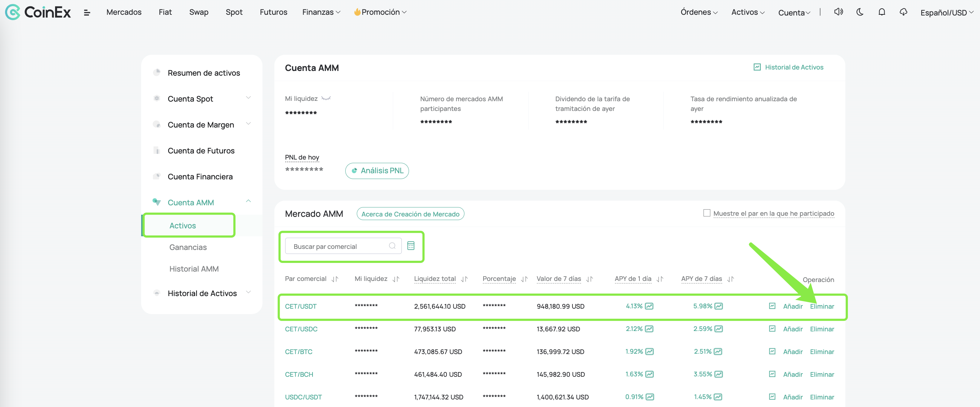Open the 1-day APY chart icon for USDC/USDT

650,397
